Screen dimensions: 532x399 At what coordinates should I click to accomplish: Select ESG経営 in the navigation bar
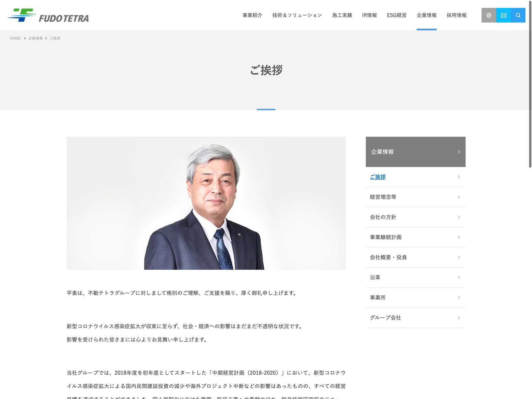(397, 15)
